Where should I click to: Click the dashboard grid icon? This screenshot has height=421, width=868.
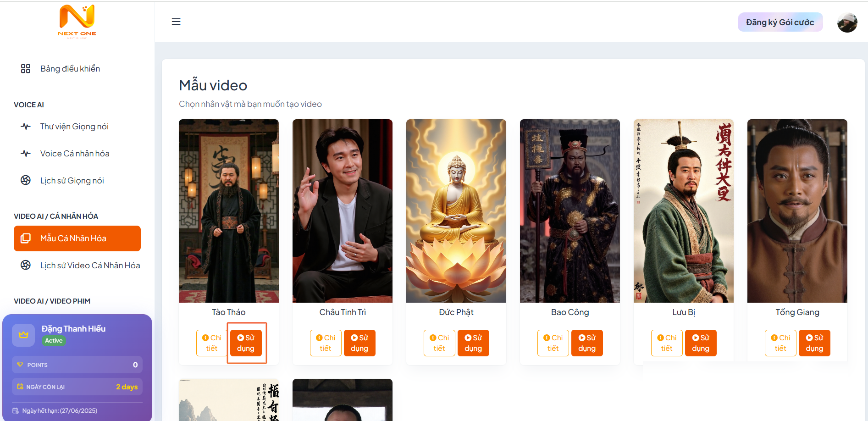(x=26, y=69)
